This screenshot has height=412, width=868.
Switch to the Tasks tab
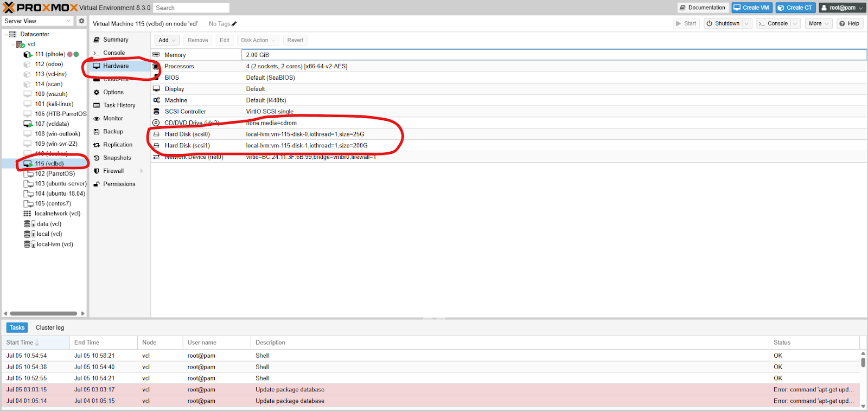(x=17, y=327)
